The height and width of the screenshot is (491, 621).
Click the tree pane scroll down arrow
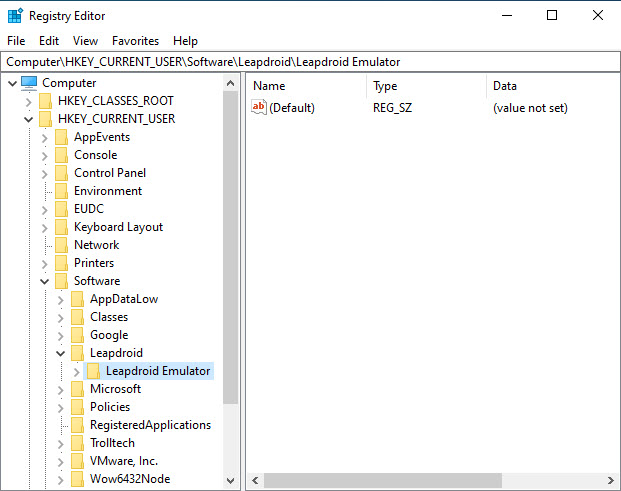[230, 480]
